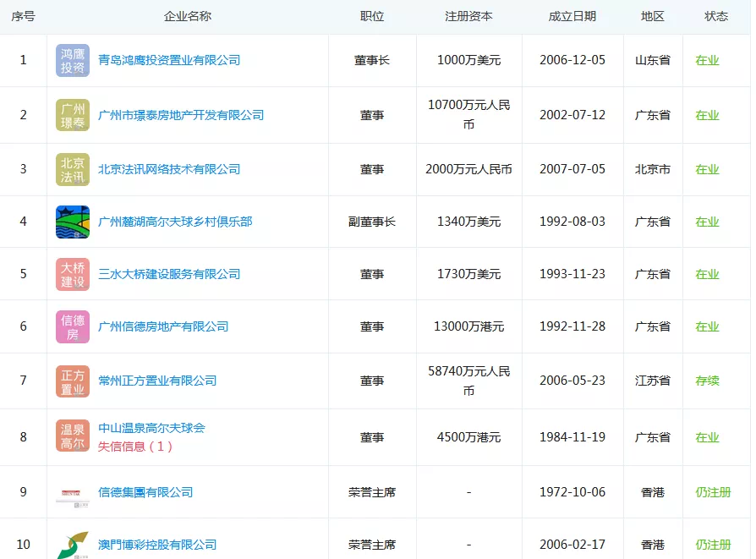The height and width of the screenshot is (559, 756).
Task: Open 广州市璟泰房地产开发有限公司 link
Action: (181, 115)
